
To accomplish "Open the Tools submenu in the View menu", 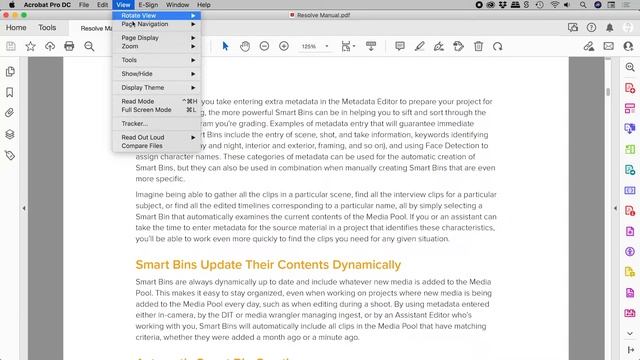I will [157, 60].
